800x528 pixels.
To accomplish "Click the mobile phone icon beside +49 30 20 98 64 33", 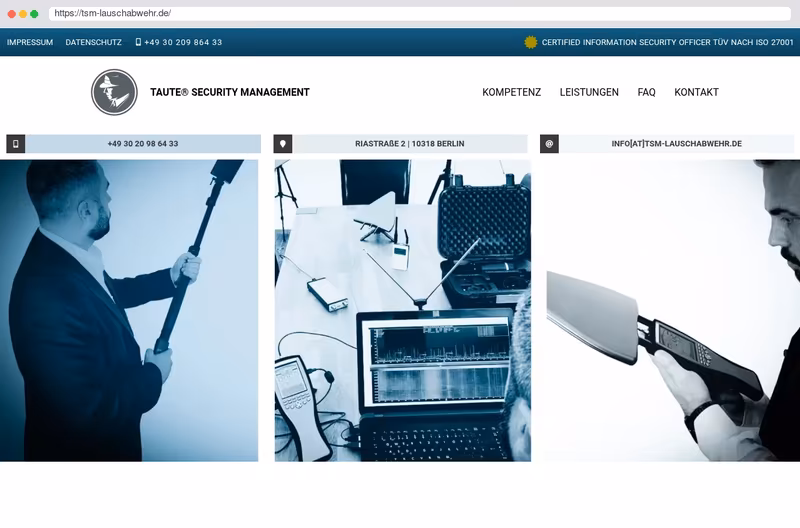I will tap(16, 144).
